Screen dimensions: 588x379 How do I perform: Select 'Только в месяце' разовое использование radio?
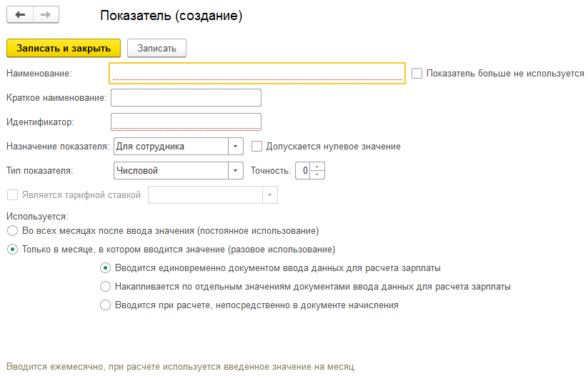(11, 250)
